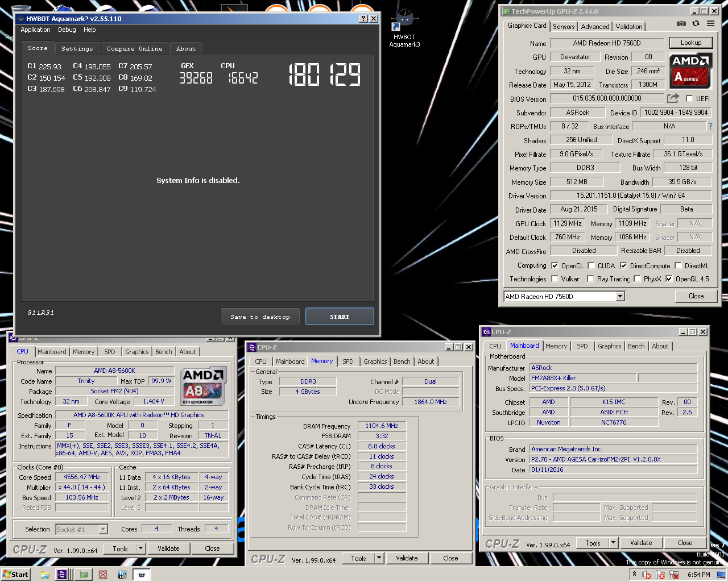Click the show desktop tray icon by clock

721,575
